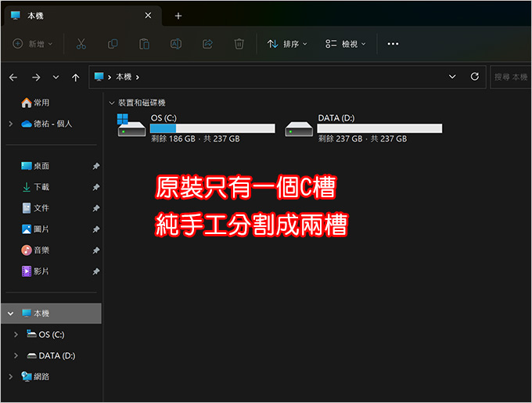Click the DATA (D:) usage bar
This screenshot has width=532, height=403.
(379, 128)
